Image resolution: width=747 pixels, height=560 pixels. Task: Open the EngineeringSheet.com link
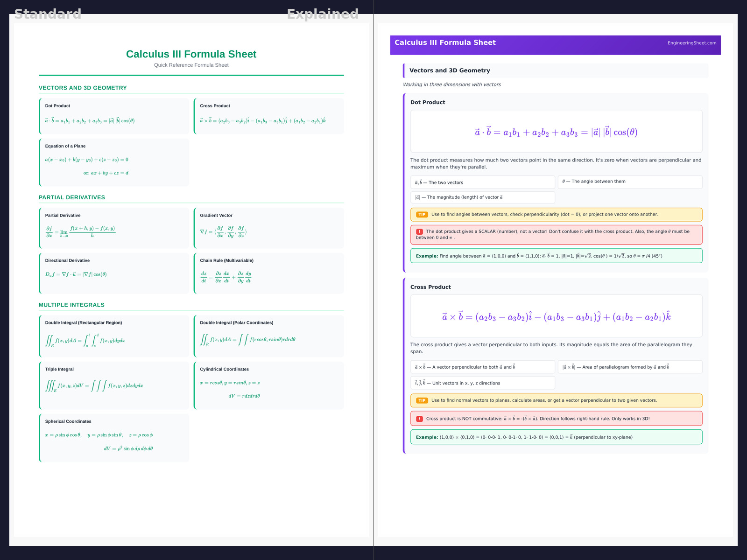click(691, 43)
